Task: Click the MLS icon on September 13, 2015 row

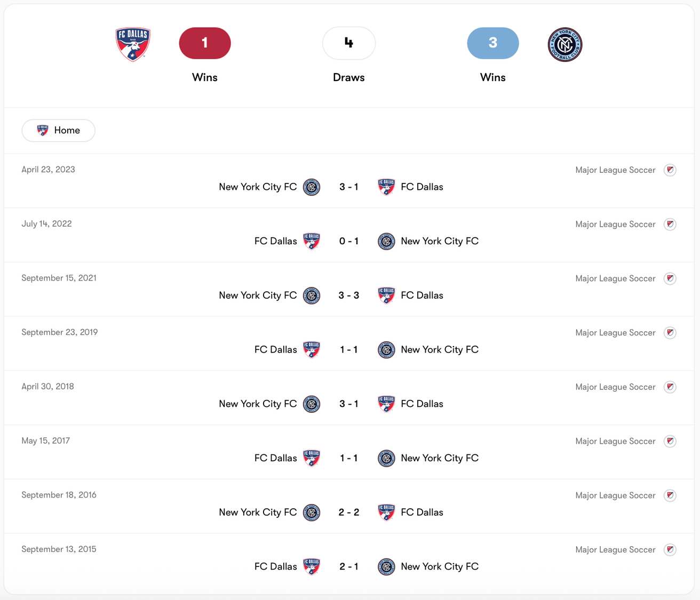Action: (x=670, y=550)
